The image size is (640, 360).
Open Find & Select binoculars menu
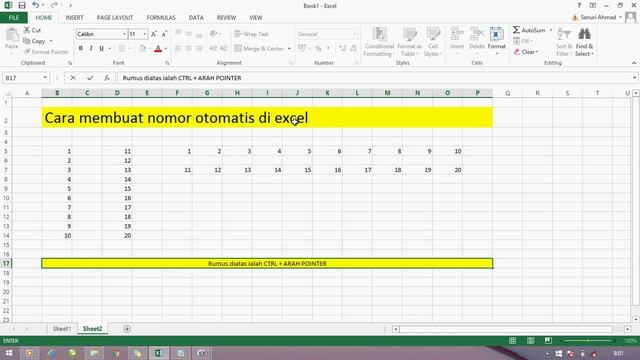click(584, 42)
